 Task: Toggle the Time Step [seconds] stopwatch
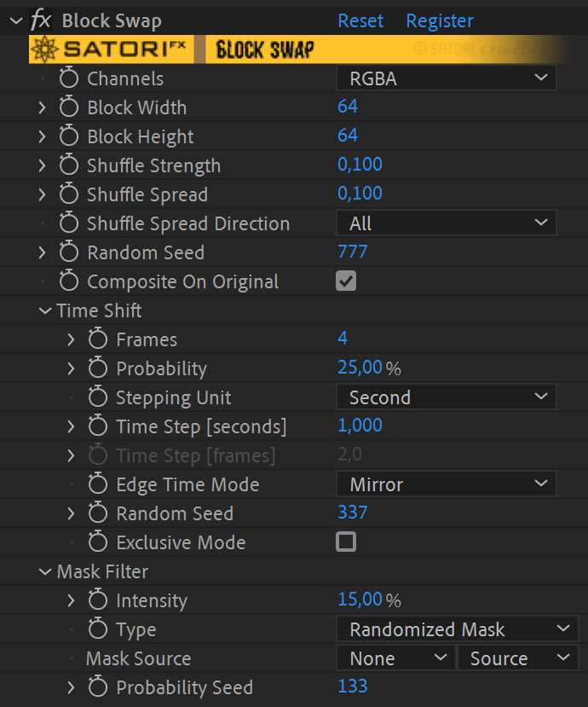click(98, 426)
